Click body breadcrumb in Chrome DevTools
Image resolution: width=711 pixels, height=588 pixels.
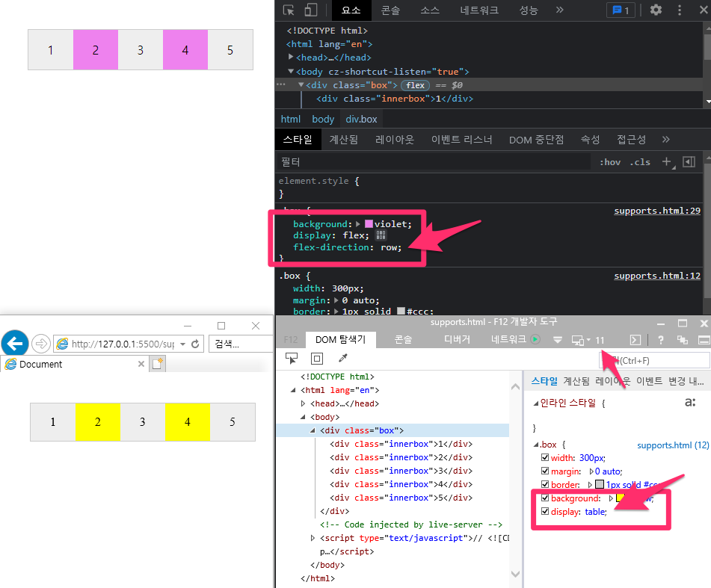pyautogui.click(x=323, y=119)
